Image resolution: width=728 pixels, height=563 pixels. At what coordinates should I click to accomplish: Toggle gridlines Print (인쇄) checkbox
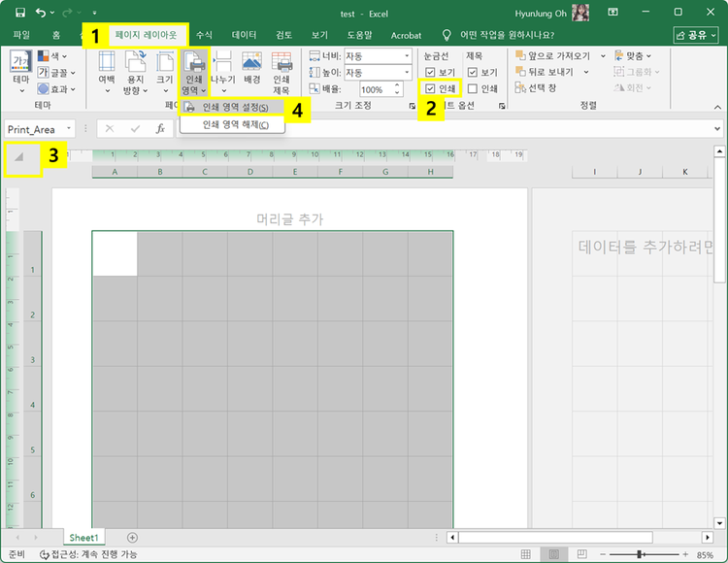(430, 89)
